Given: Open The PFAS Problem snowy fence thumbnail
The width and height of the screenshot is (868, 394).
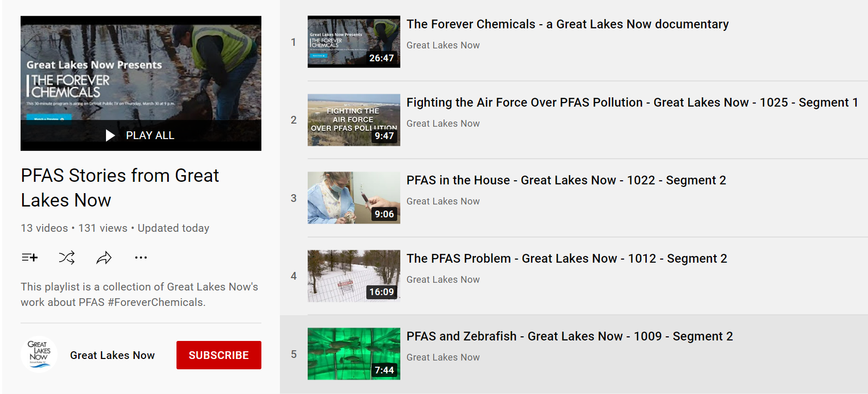Looking at the screenshot, I should [354, 276].
